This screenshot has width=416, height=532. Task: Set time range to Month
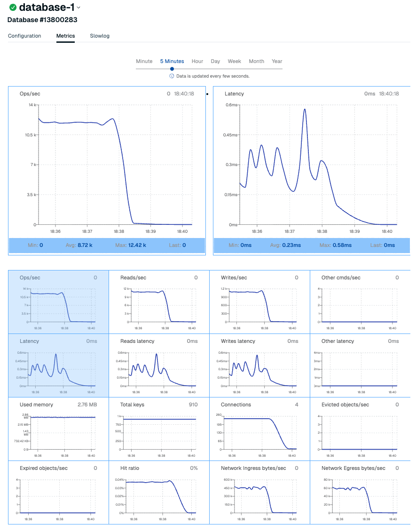click(256, 61)
